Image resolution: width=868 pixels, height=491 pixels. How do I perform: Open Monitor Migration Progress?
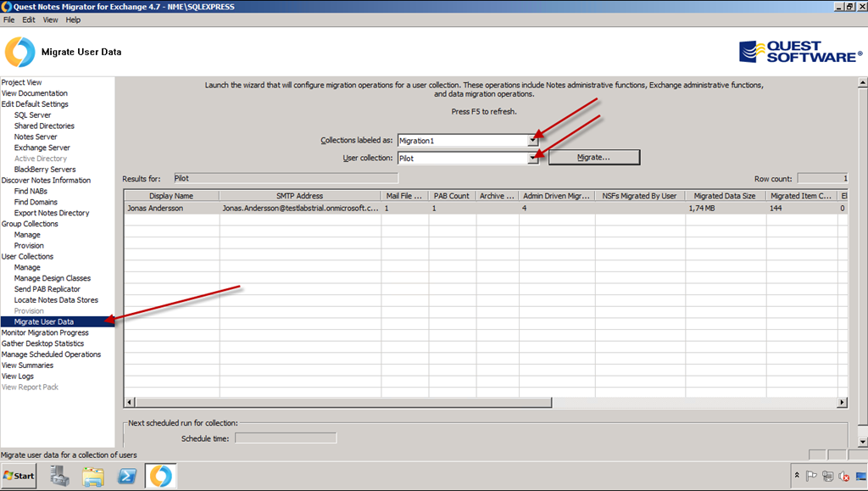(45, 332)
